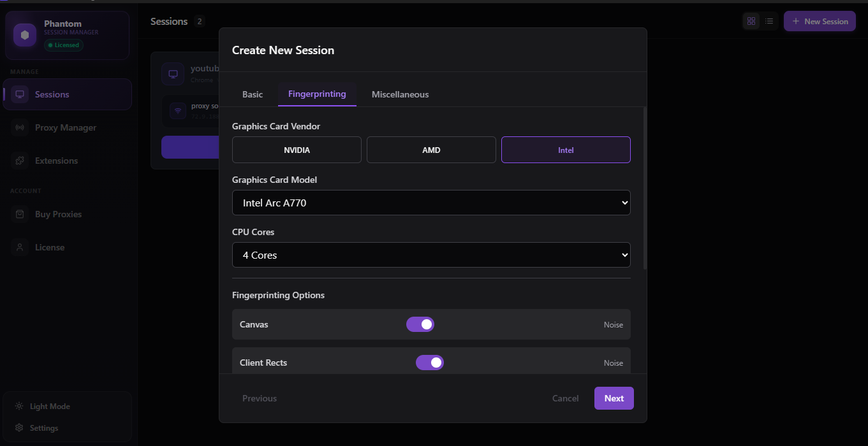Image resolution: width=868 pixels, height=446 pixels.
Task: Click the purple launch button on youtube card
Action: click(190, 147)
